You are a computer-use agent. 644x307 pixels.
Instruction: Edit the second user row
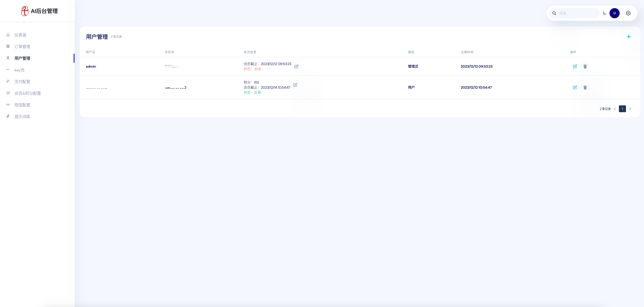[575, 87]
